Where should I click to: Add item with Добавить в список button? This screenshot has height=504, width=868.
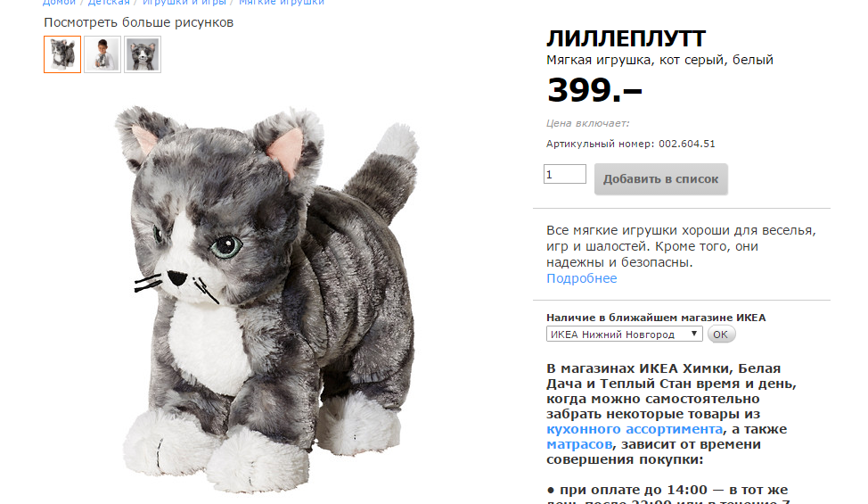click(661, 179)
